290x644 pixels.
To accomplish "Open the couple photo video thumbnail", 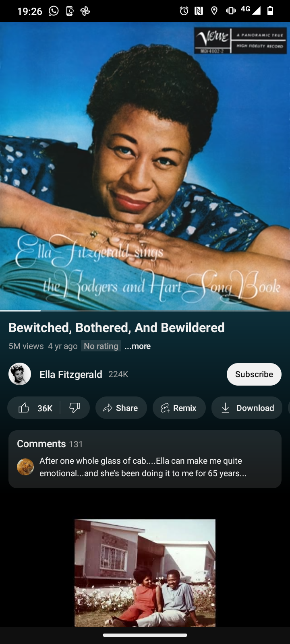I will click(145, 573).
